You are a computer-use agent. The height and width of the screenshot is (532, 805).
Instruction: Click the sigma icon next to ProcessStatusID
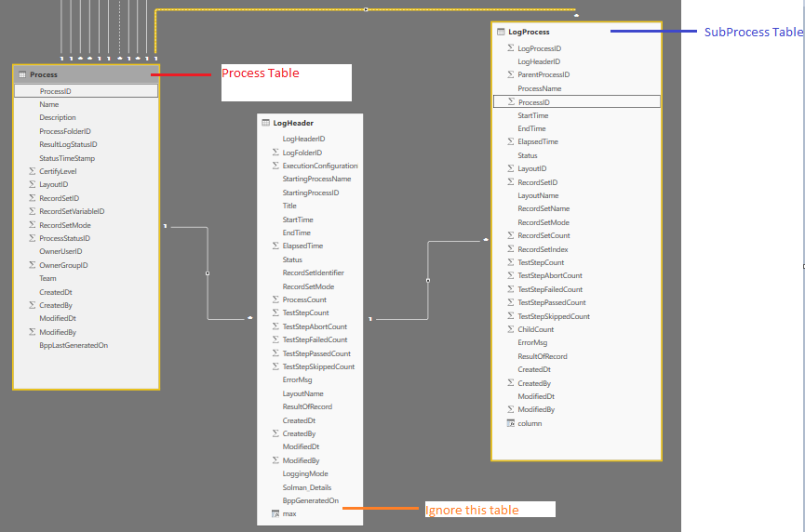point(33,238)
